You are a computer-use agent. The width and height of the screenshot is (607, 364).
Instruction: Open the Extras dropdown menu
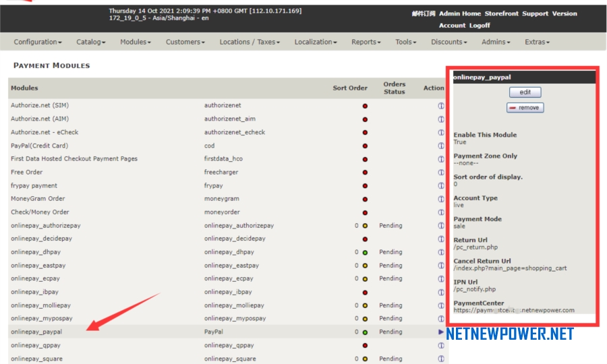click(537, 42)
